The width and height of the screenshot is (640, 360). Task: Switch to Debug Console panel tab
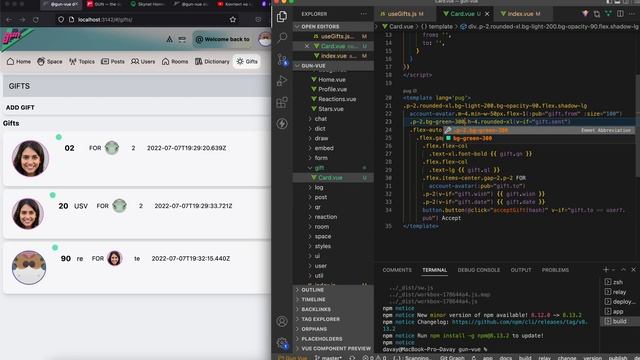point(478,270)
